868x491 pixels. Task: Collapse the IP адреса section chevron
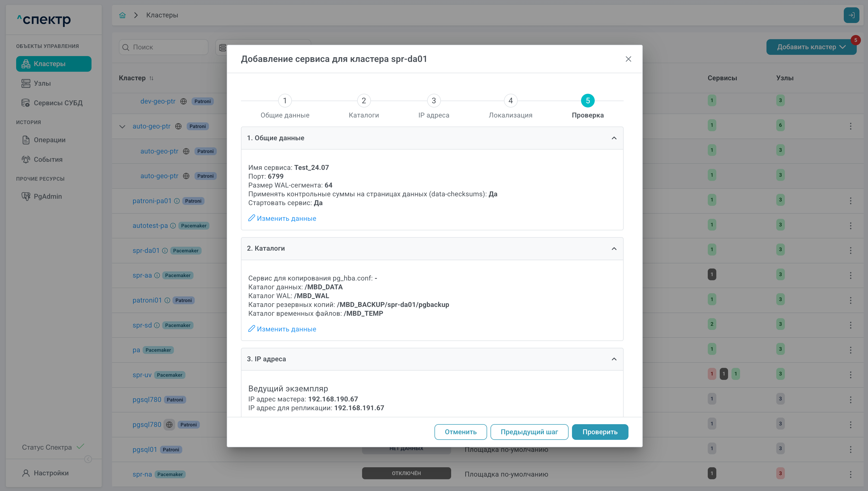[x=614, y=359]
